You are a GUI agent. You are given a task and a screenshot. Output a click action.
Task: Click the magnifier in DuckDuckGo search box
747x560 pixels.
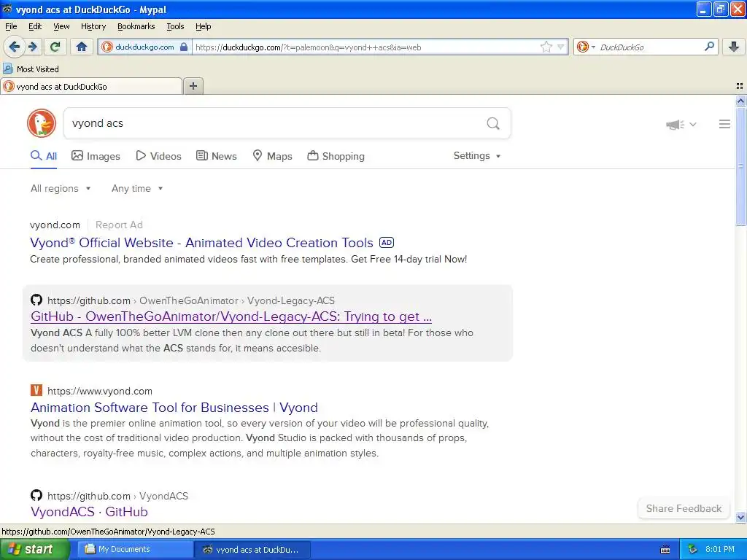coord(493,124)
